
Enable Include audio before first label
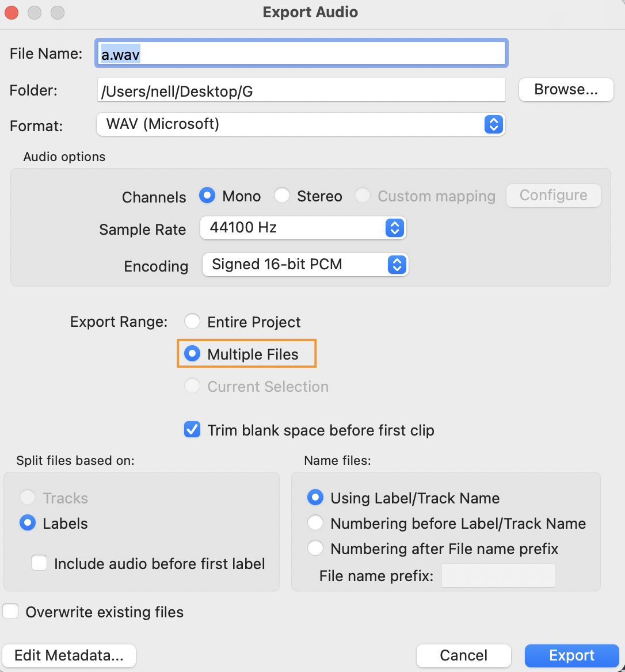click(x=39, y=564)
